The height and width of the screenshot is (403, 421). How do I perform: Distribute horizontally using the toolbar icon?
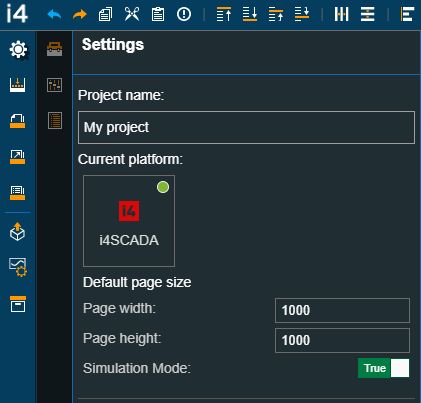341,14
